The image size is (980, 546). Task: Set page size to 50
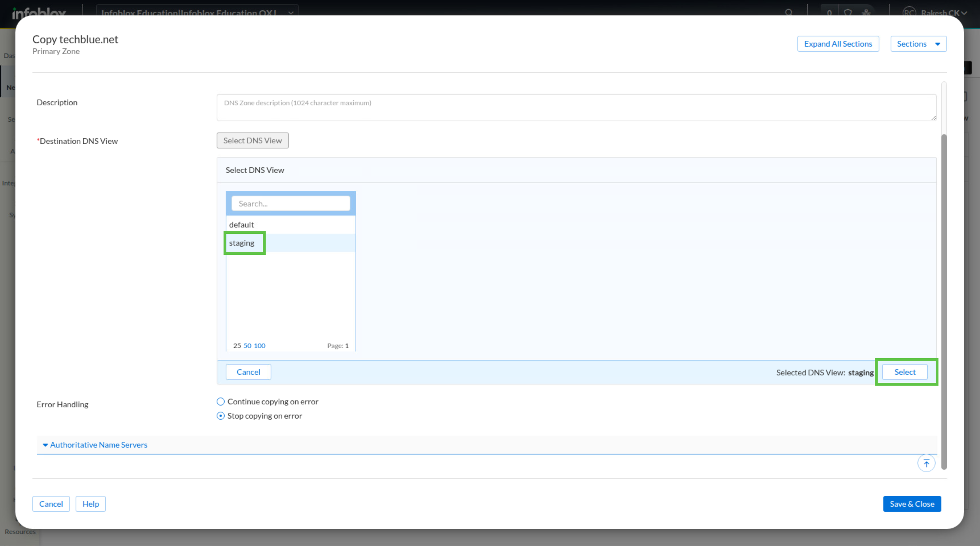[247, 346]
